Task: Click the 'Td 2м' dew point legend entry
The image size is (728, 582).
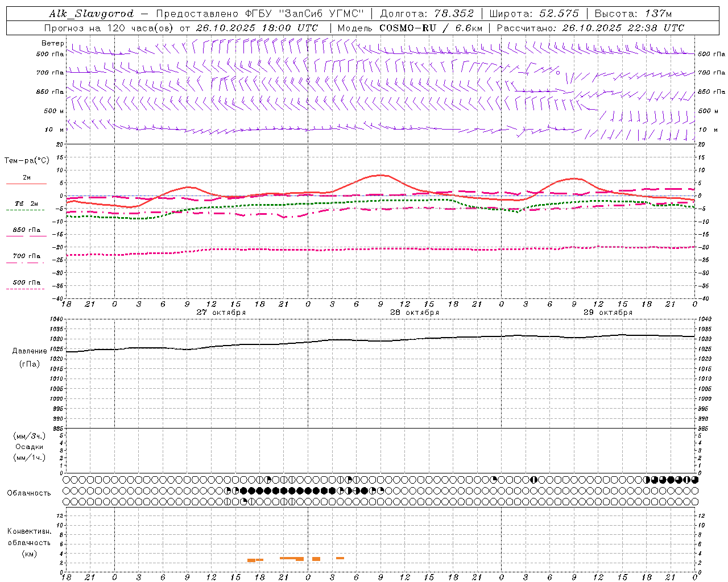Action: point(26,203)
